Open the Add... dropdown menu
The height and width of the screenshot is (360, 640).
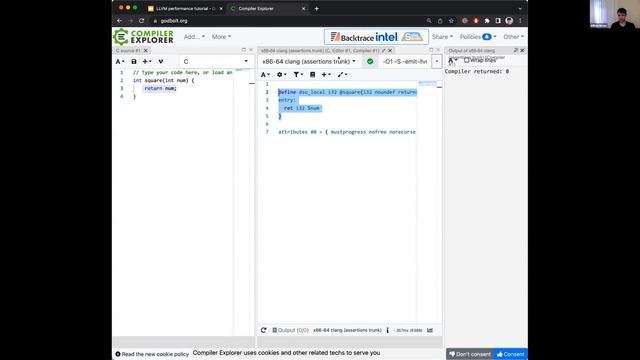194,37
